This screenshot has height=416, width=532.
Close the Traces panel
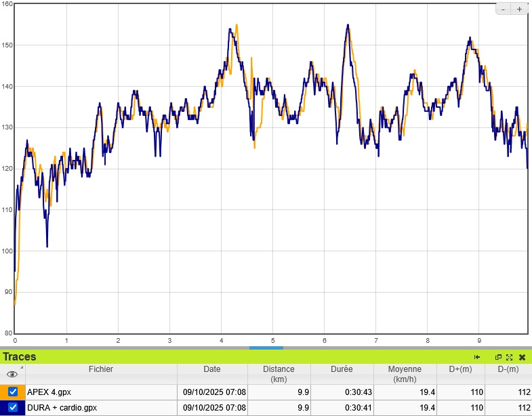coord(522,357)
